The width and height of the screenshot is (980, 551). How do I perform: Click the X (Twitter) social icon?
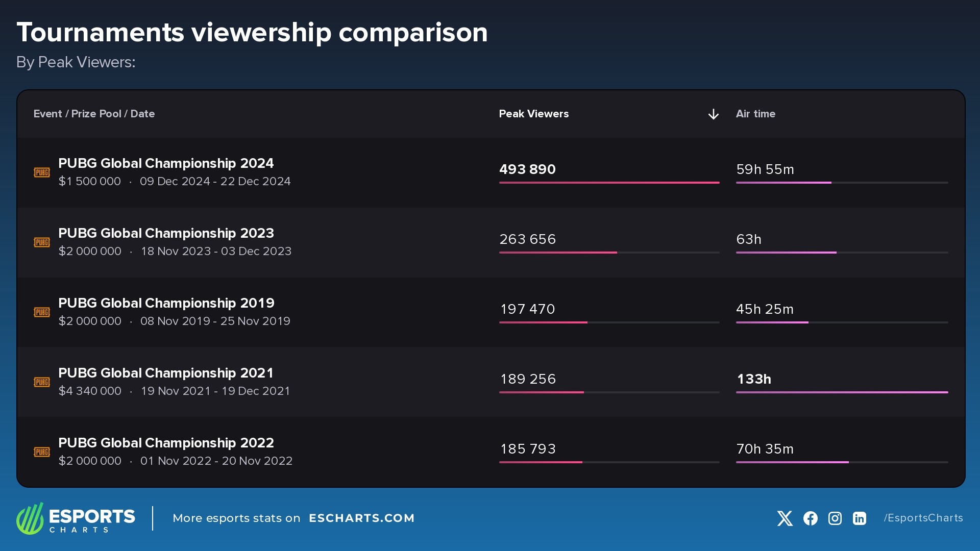(785, 518)
